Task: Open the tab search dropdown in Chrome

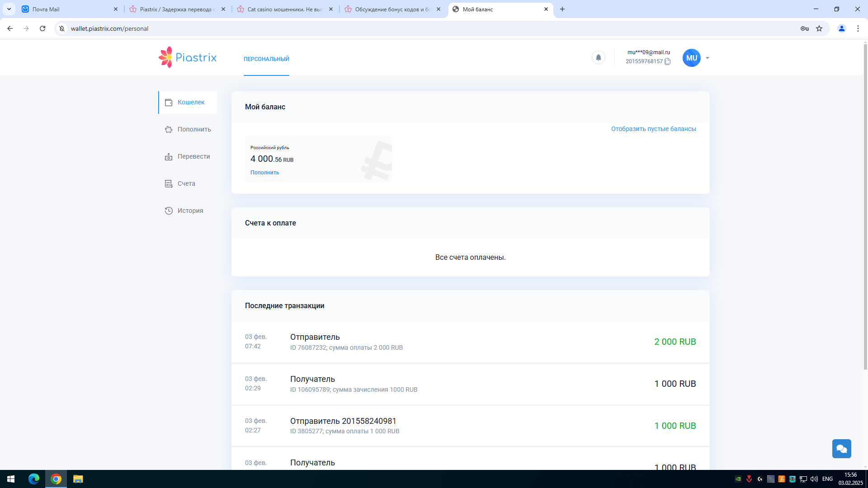Action: (x=9, y=9)
